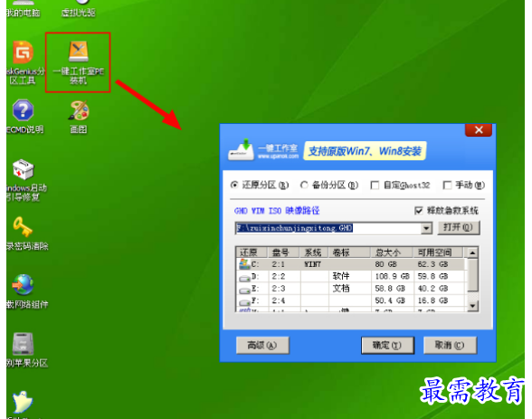Click the partition list scroll down arrow

coord(473,306)
